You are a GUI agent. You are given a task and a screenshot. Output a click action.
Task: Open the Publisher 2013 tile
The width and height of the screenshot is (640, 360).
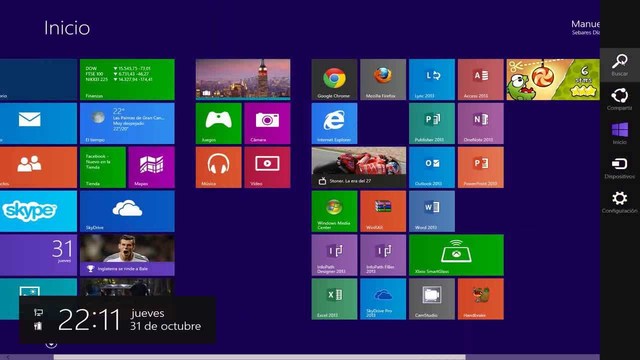(x=432, y=123)
